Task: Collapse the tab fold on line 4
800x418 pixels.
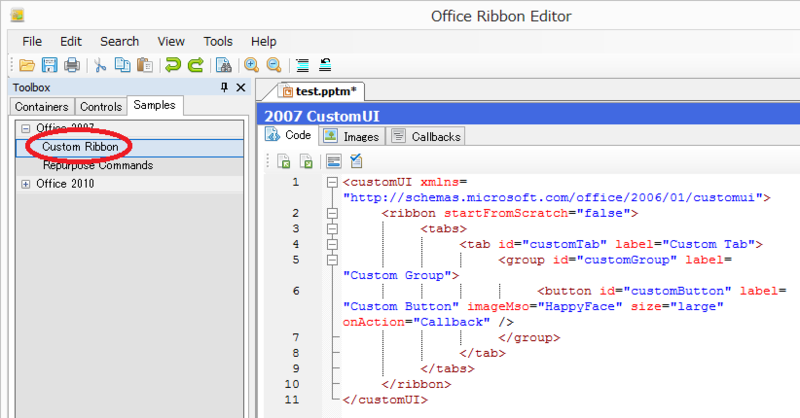Action: tap(332, 244)
